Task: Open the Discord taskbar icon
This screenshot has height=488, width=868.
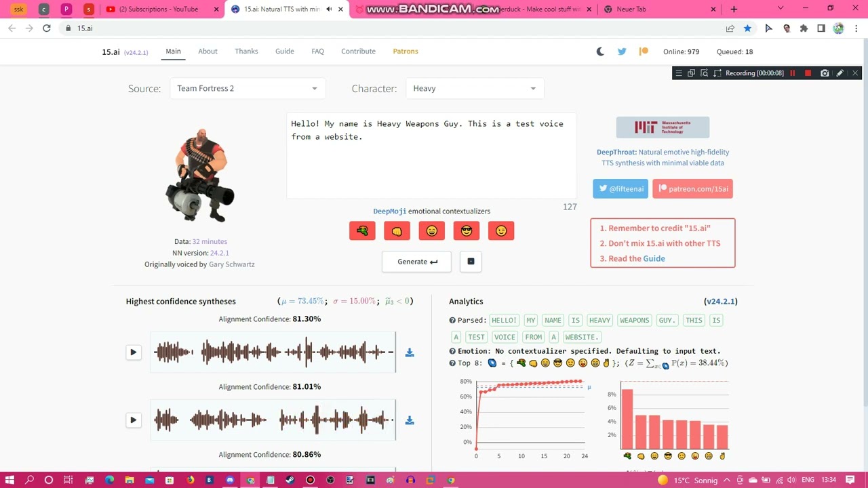Action: click(230, 481)
